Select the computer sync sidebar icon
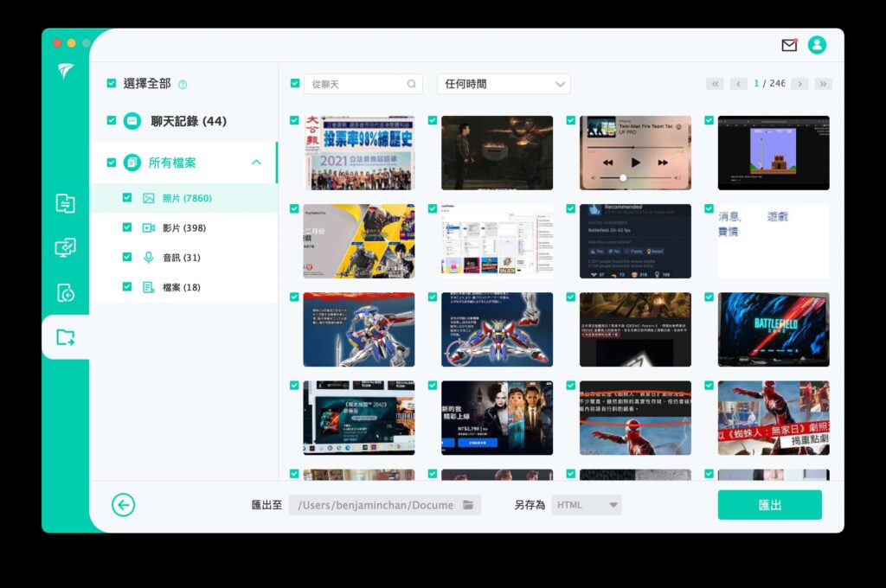The width and height of the screenshot is (886, 588). (66, 247)
